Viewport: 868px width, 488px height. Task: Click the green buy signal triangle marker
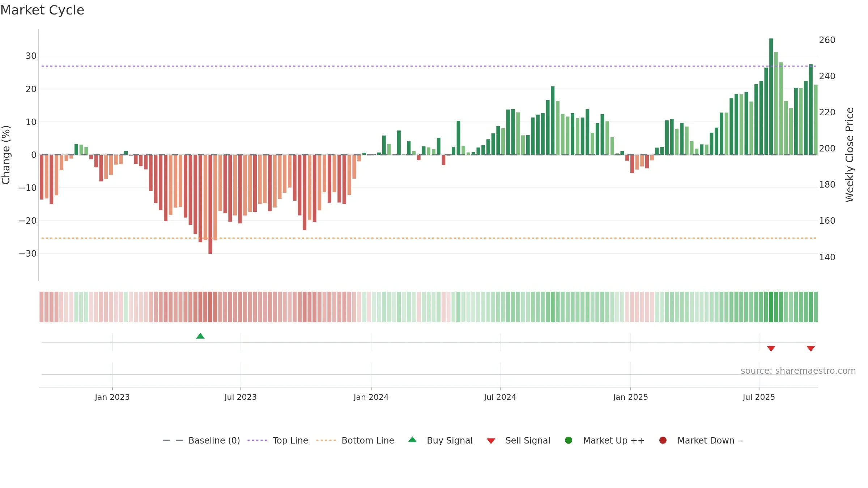point(200,336)
